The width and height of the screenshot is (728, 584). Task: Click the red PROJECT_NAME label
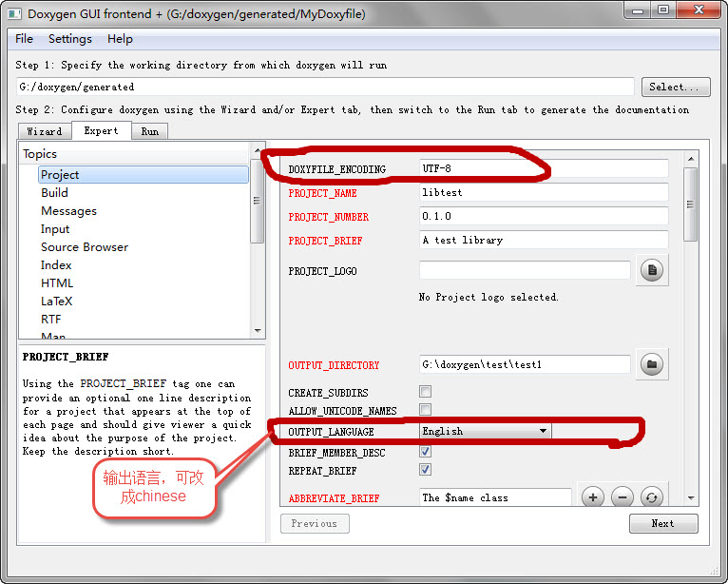pos(322,193)
